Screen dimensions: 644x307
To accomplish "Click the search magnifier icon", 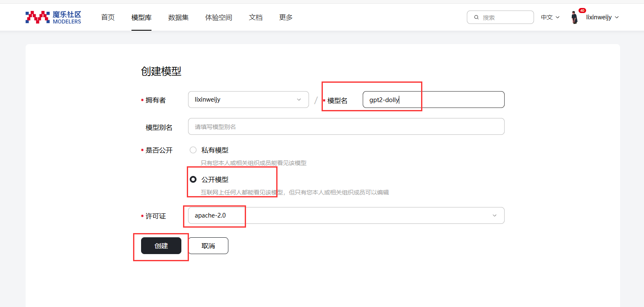I will 476,18.
